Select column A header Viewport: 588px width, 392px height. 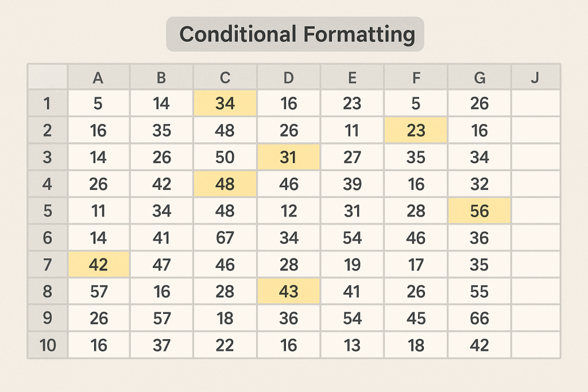(x=98, y=77)
